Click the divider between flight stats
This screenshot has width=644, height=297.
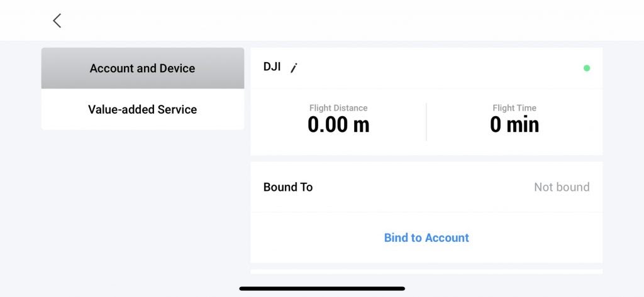[426, 122]
